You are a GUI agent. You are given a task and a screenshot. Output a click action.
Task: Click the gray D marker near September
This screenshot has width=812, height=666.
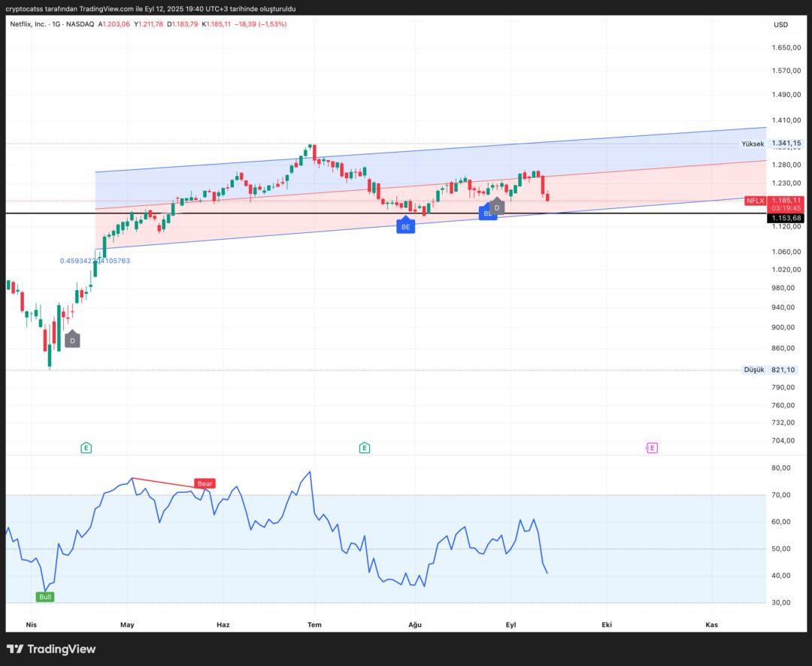pos(497,207)
